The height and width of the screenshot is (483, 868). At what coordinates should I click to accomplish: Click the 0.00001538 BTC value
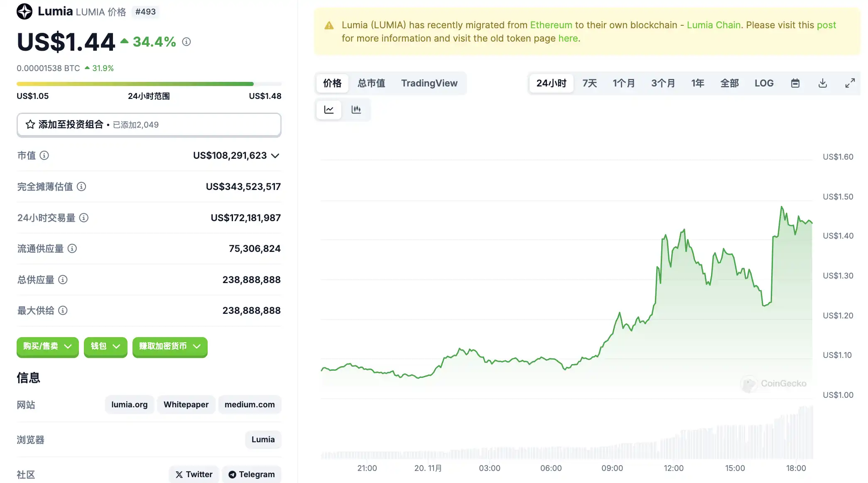[48, 68]
